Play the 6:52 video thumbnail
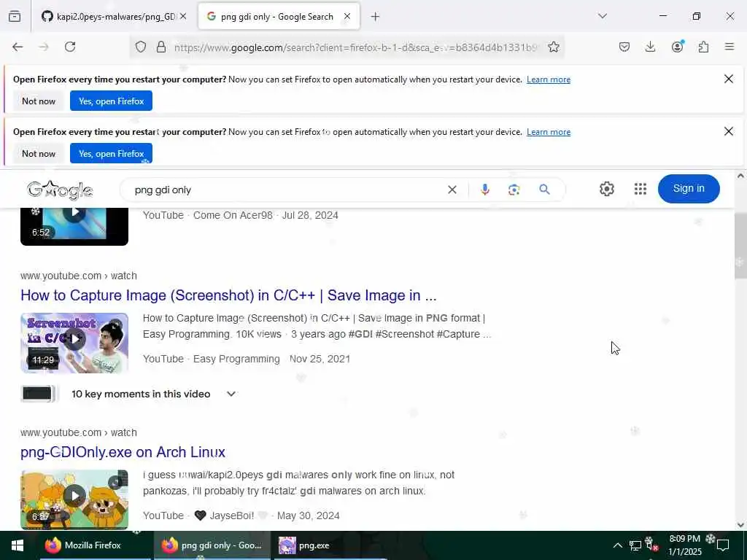The width and height of the screenshot is (747, 560). pos(74,227)
